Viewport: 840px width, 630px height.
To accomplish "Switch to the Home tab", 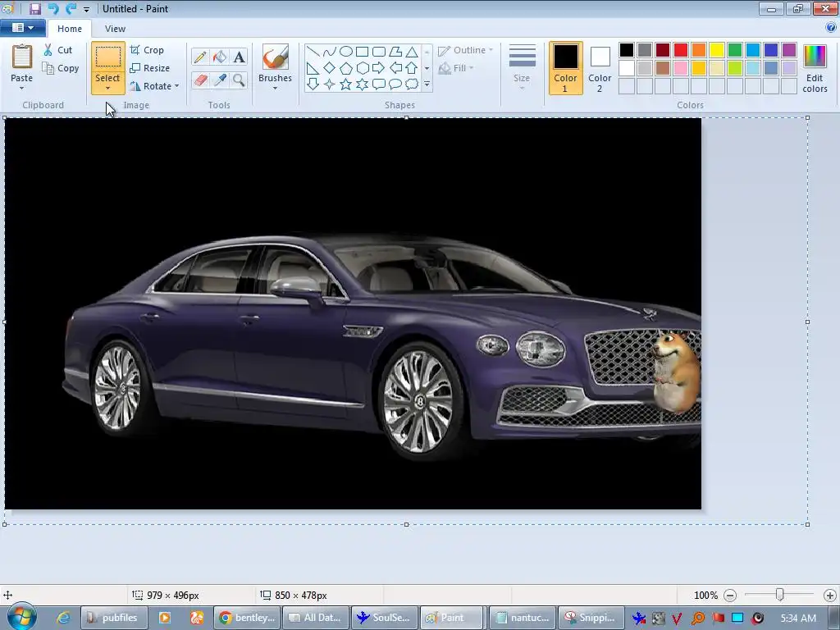I will click(70, 29).
